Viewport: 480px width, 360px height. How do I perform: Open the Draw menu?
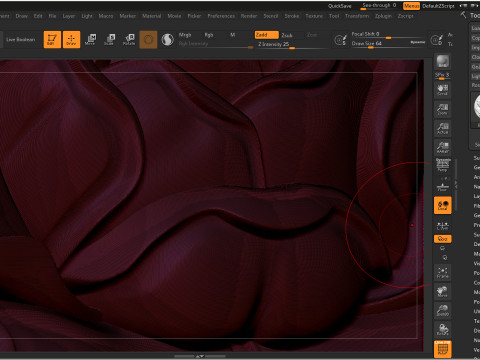(22, 16)
